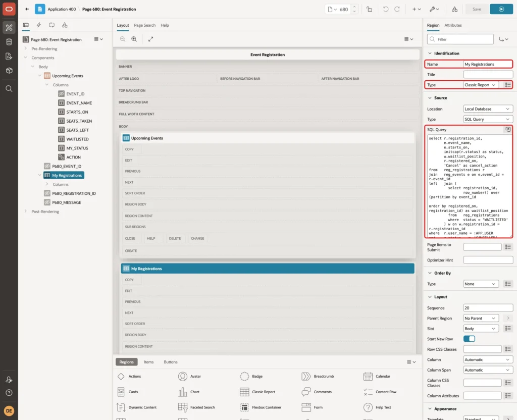The image size is (517, 420).
Task: Expand layout to full screen
Action: click(150, 39)
